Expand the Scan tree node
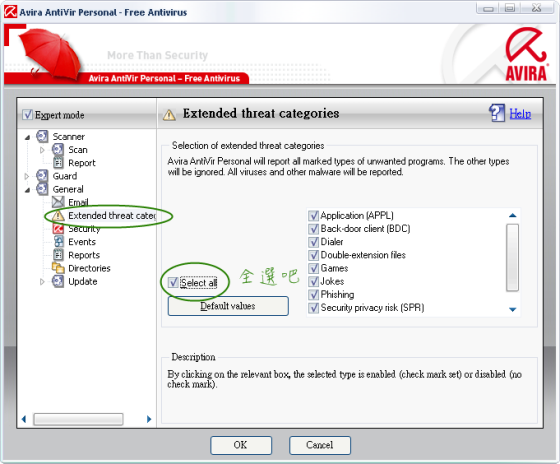This screenshot has height=464, width=560. click(x=42, y=150)
